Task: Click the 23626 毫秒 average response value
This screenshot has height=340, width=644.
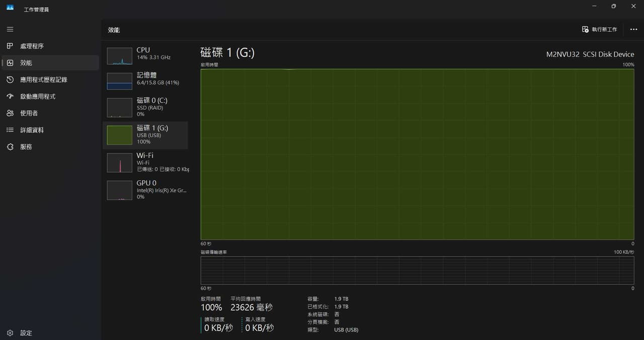Action: pos(252,307)
